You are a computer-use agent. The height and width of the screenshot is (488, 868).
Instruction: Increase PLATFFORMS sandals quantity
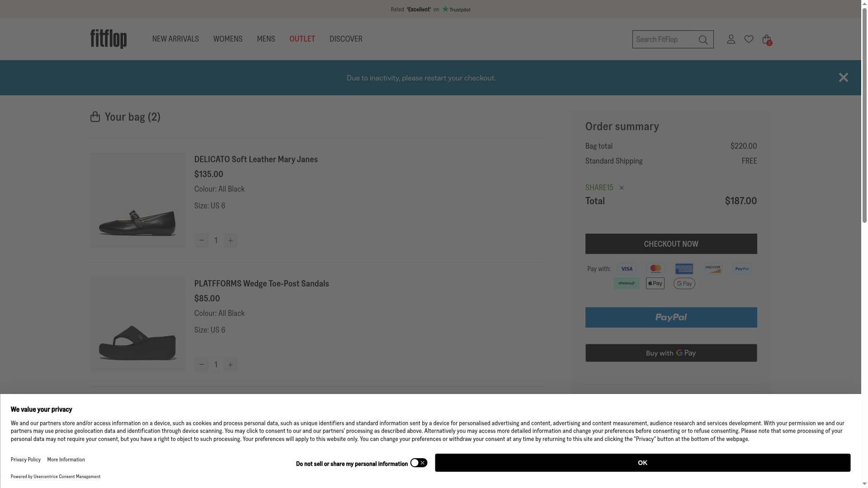tap(230, 365)
